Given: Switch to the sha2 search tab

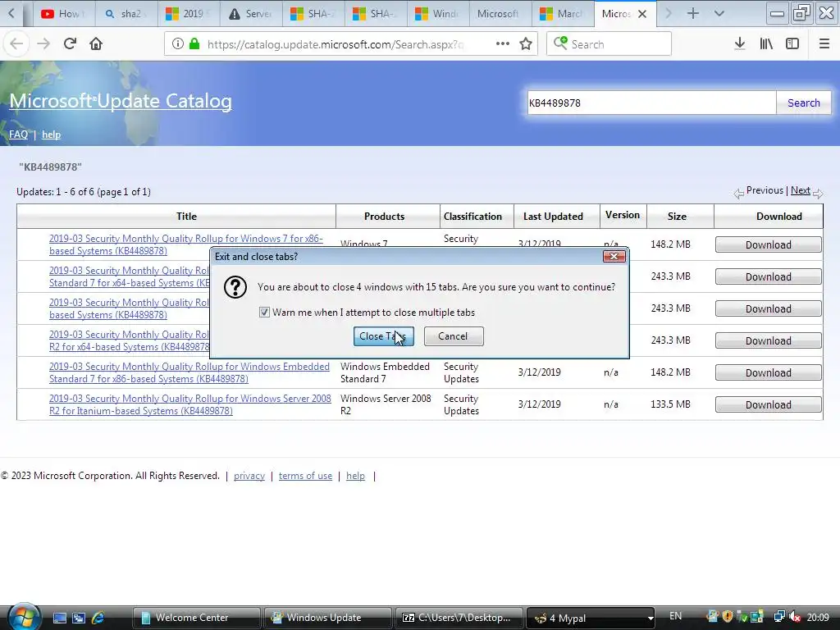Looking at the screenshot, I should (x=126, y=14).
